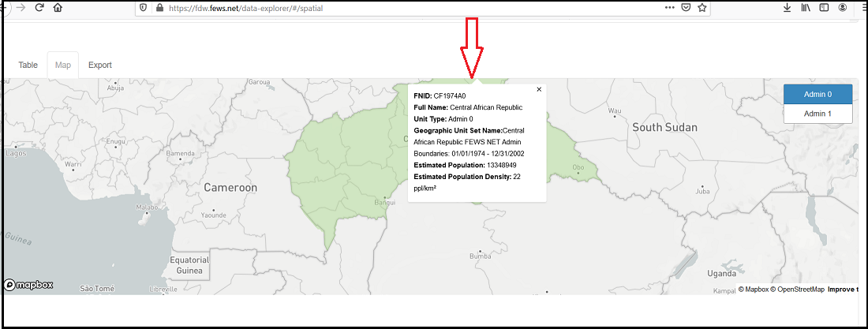Switch to the Table tab
Screen dimensions: 868x329
click(28, 65)
